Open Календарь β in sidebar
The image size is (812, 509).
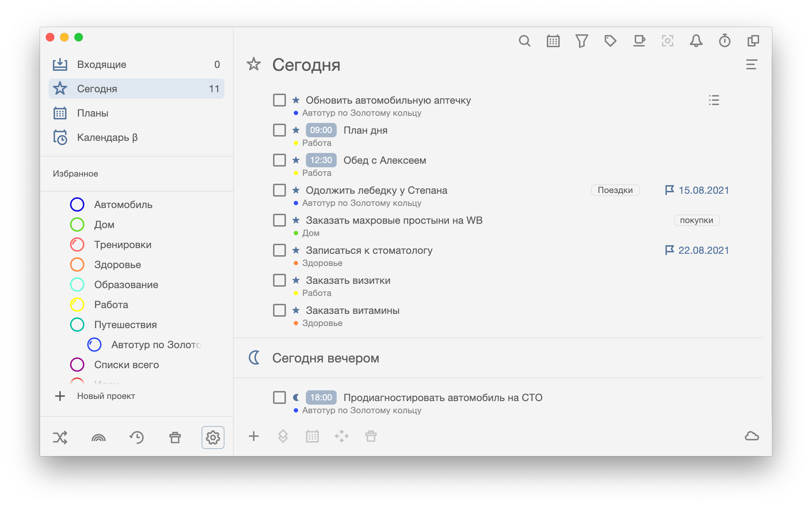point(137,137)
